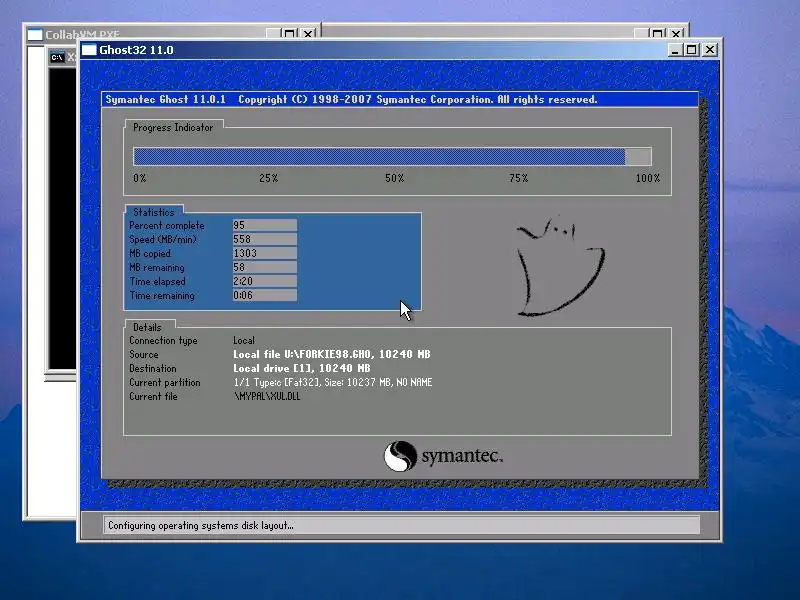The width and height of the screenshot is (800, 600).
Task: Click destination Local drive [1] text
Action: coord(302,368)
